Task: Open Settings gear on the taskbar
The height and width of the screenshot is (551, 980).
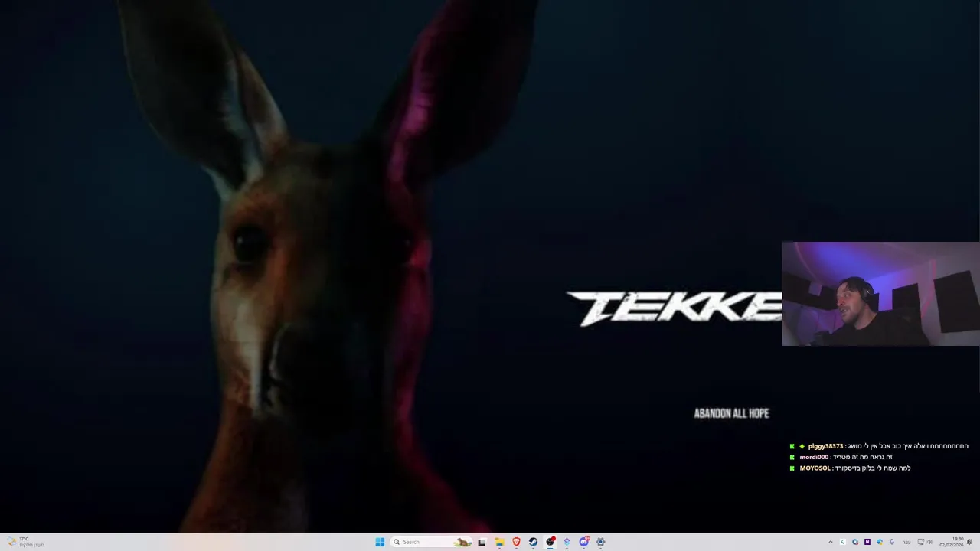Action: 600,542
